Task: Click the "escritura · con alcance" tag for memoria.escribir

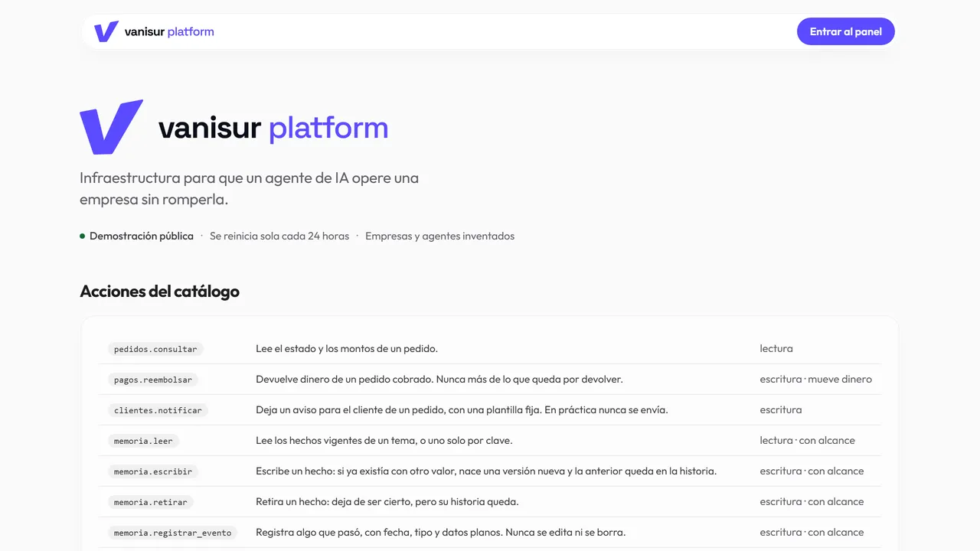Action: pos(812,471)
